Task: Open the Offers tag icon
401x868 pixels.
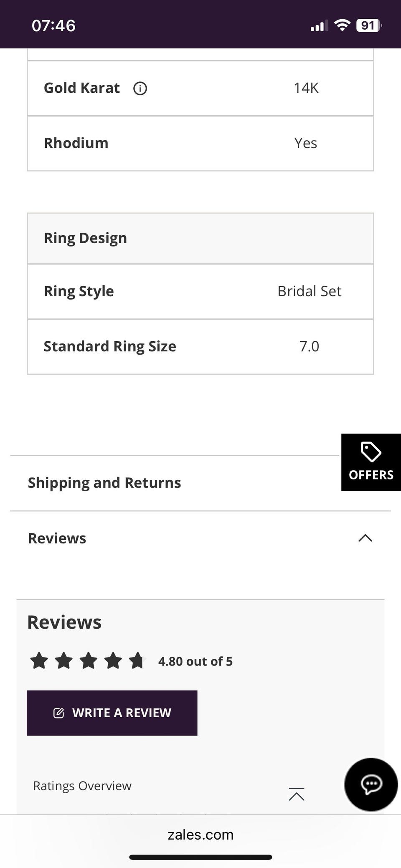Action: tap(371, 452)
